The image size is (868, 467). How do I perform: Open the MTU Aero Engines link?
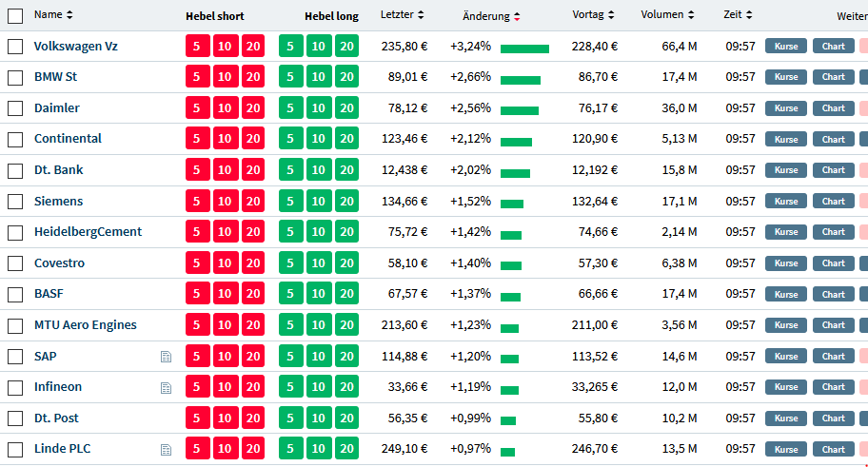point(86,325)
